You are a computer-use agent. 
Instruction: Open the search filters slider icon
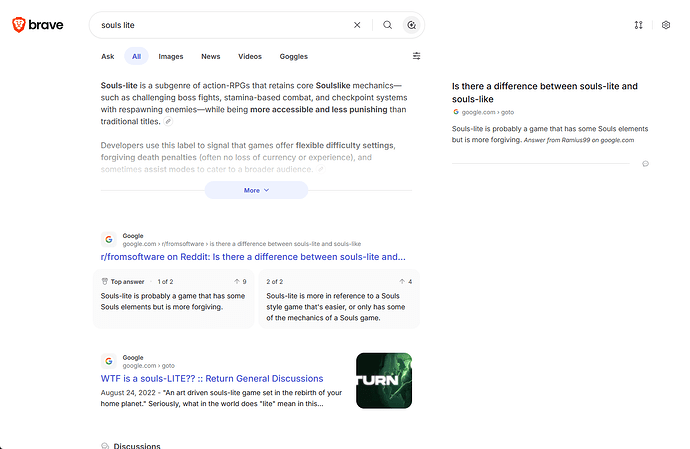[x=416, y=56]
